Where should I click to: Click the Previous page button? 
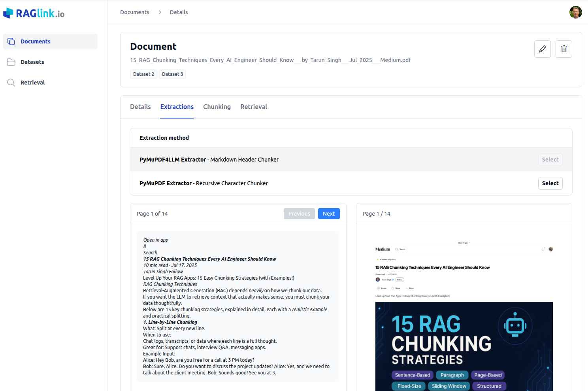pos(299,213)
